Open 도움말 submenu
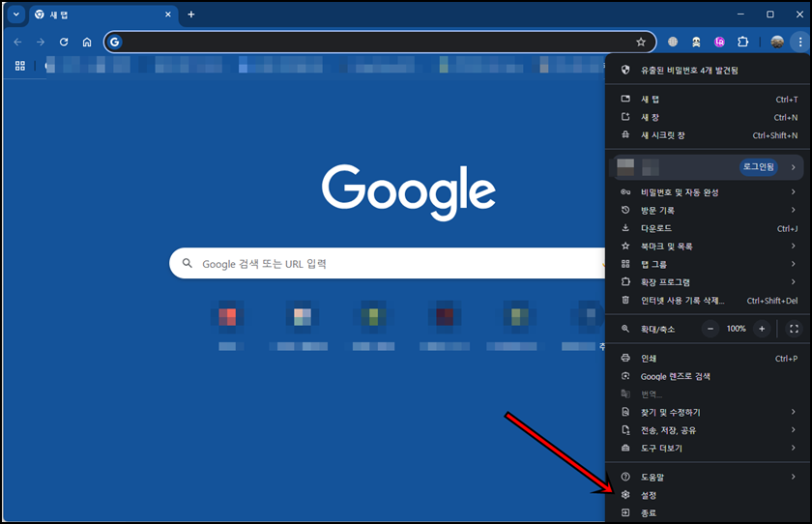The width and height of the screenshot is (812, 524). (708, 477)
